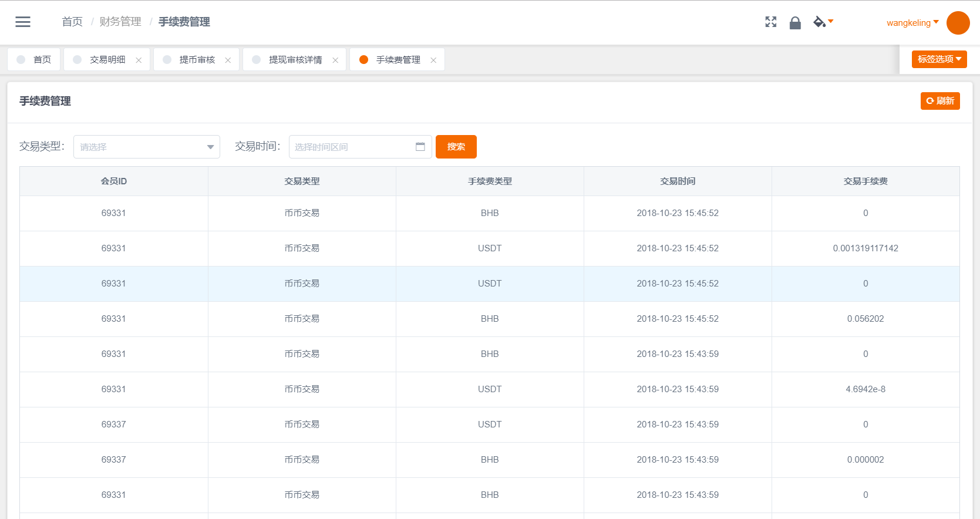The width and height of the screenshot is (980, 519).
Task: Open the wangkeling user dropdown
Action: point(912,22)
